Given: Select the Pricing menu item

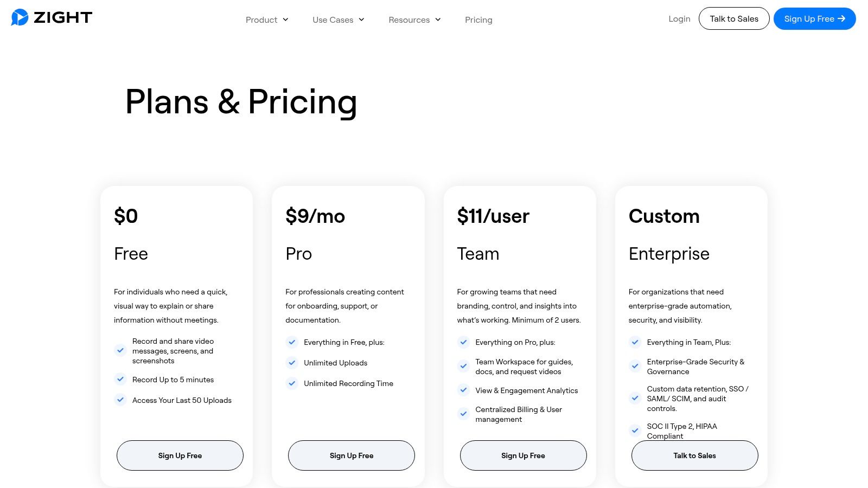Looking at the screenshot, I should point(478,20).
